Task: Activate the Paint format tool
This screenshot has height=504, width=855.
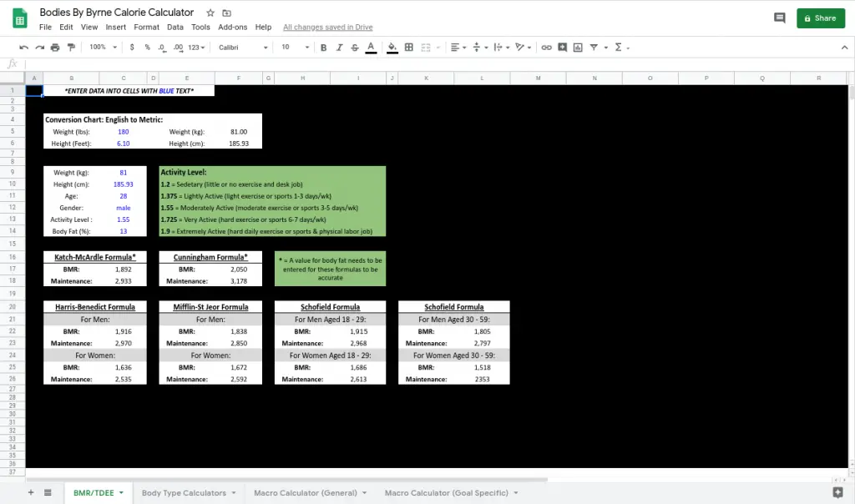Action: [71, 48]
